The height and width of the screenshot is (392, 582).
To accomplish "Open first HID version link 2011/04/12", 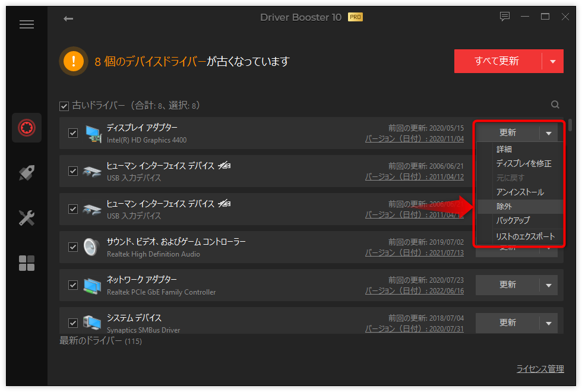I will 415,177.
